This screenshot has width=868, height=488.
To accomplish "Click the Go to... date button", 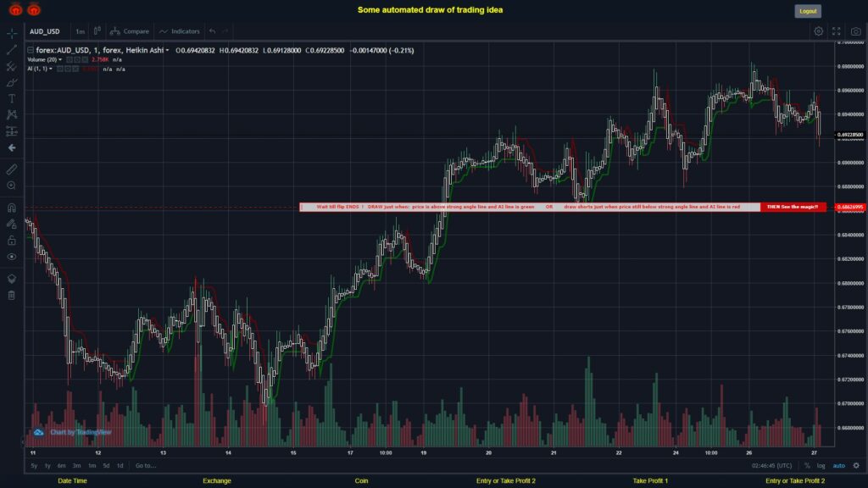I will tap(146, 466).
